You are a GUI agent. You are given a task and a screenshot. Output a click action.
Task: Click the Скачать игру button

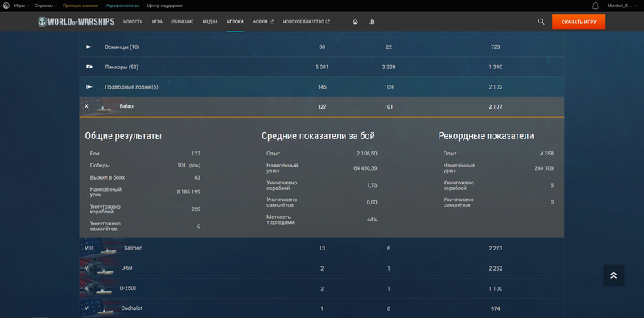[x=579, y=22]
